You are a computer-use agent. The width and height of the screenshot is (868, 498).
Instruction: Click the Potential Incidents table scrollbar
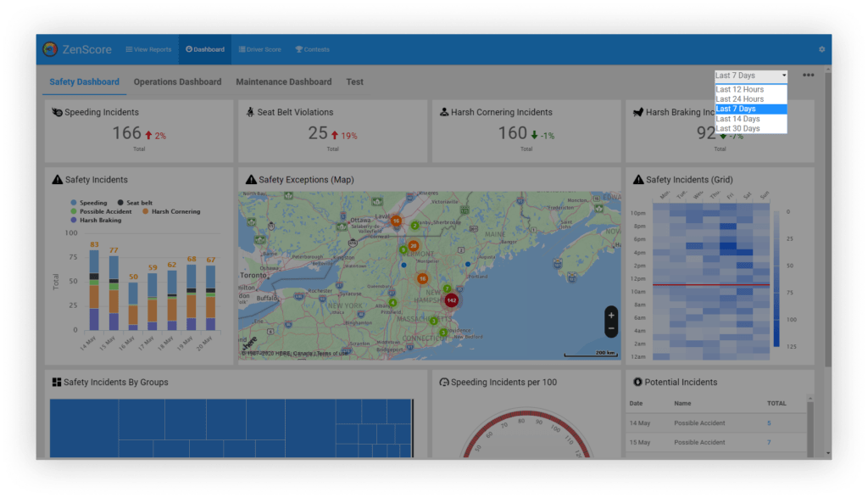click(810, 428)
